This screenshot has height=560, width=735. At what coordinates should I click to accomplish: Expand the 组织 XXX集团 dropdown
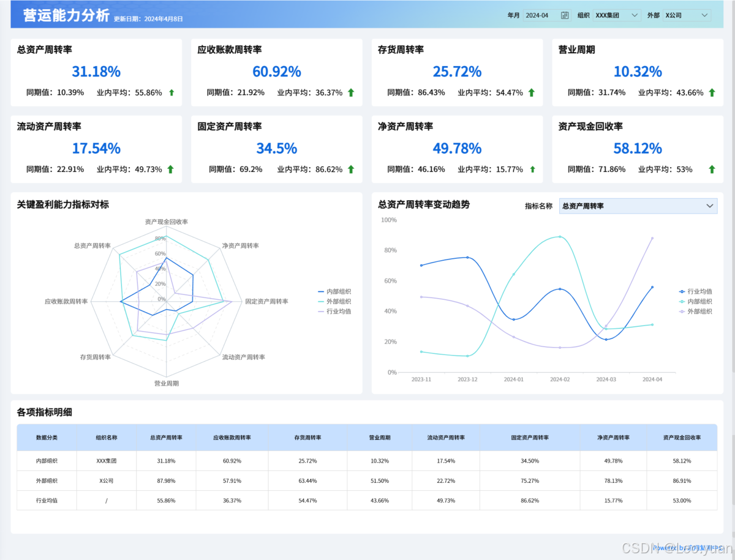(617, 15)
